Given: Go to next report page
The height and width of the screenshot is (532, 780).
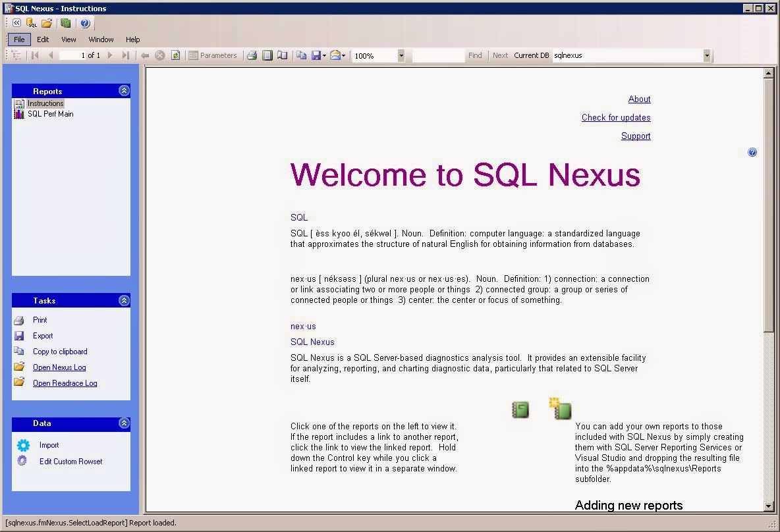Looking at the screenshot, I should click(110, 55).
